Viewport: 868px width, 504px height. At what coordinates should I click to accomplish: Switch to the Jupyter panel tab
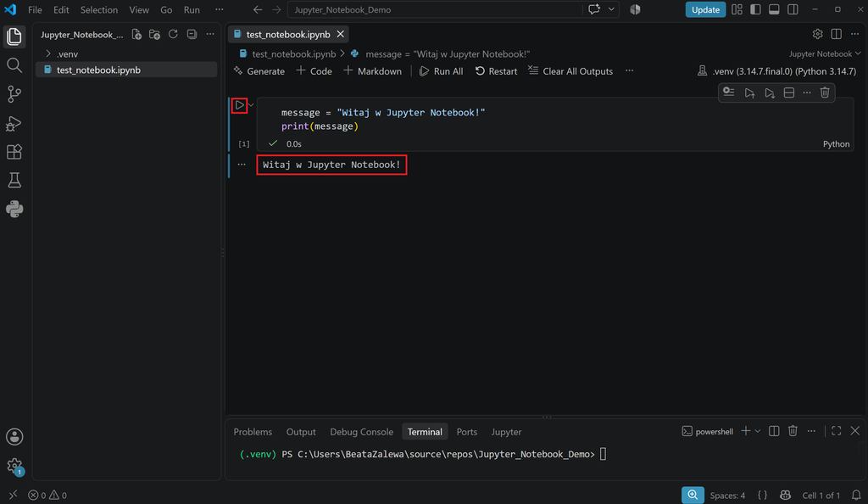[x=507, y=431]
